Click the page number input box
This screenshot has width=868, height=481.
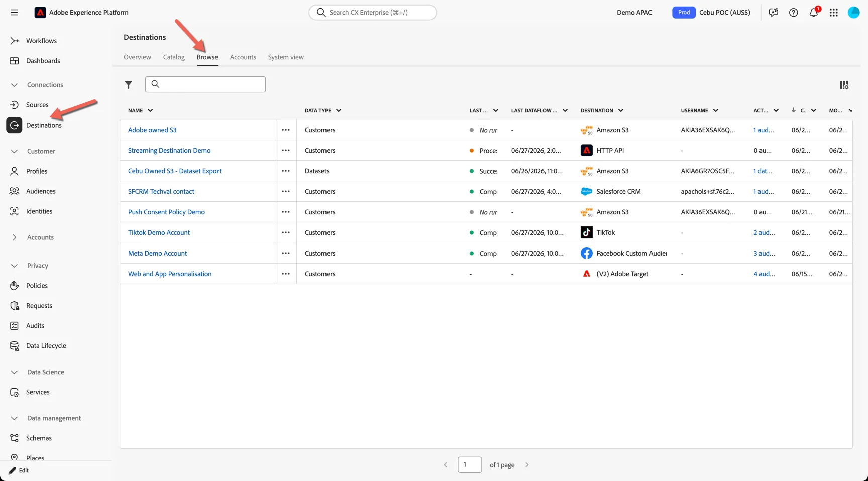pos(470,465)
